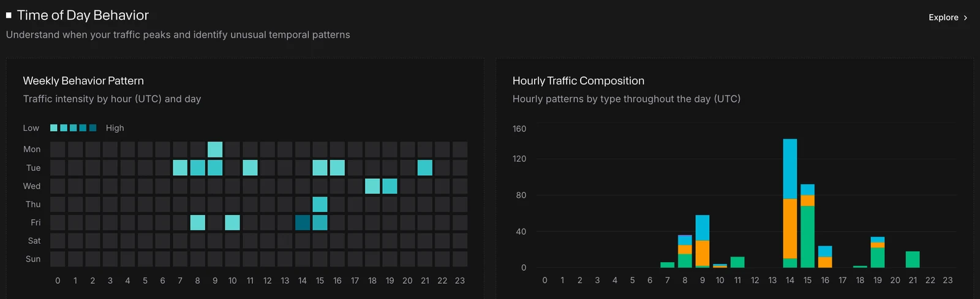Click the lightest swatch in the Low-High legend
This screenshot has height=299, width=980.
[54, 128]
